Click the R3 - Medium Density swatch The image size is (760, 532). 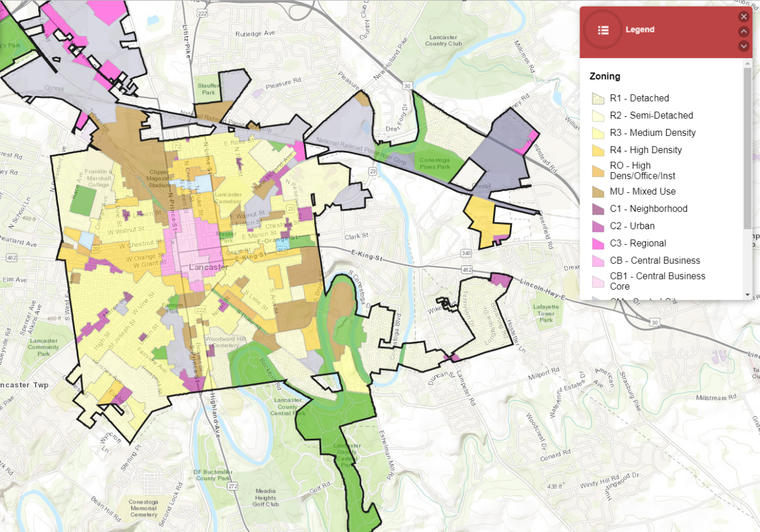[598, 133]
